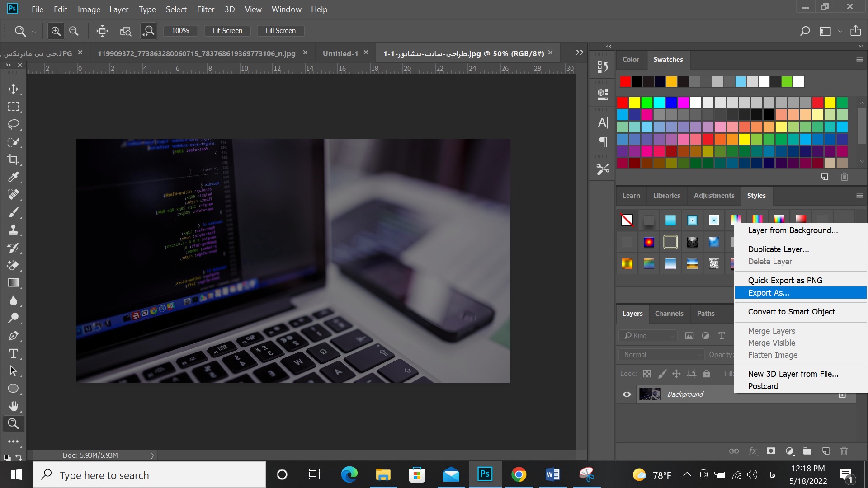Click Export As in context menu

(769, 292)
